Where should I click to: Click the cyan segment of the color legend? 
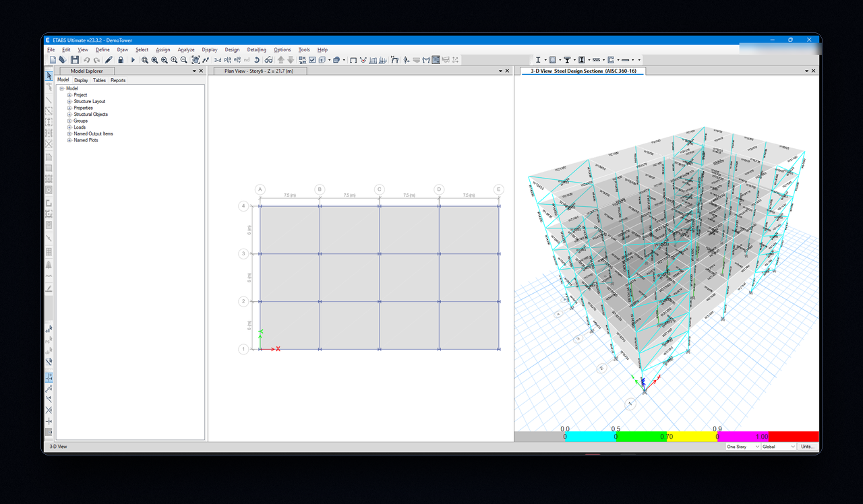591,437
